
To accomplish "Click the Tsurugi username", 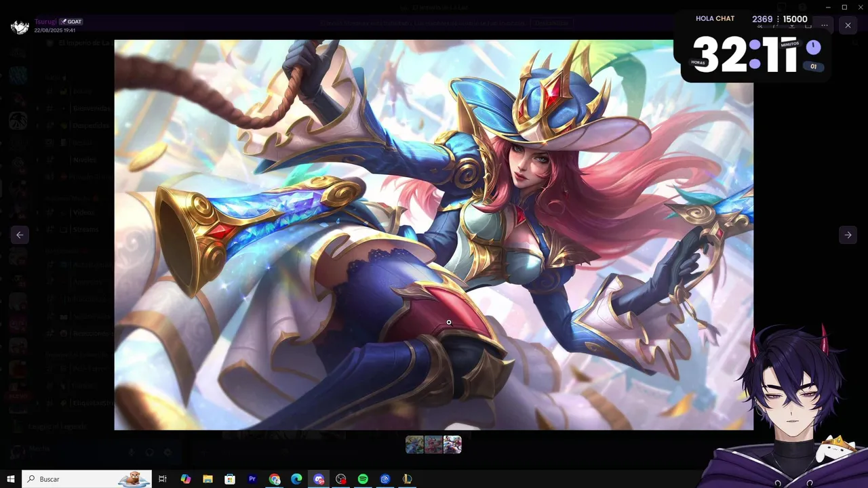I will (x=45, y=21).
